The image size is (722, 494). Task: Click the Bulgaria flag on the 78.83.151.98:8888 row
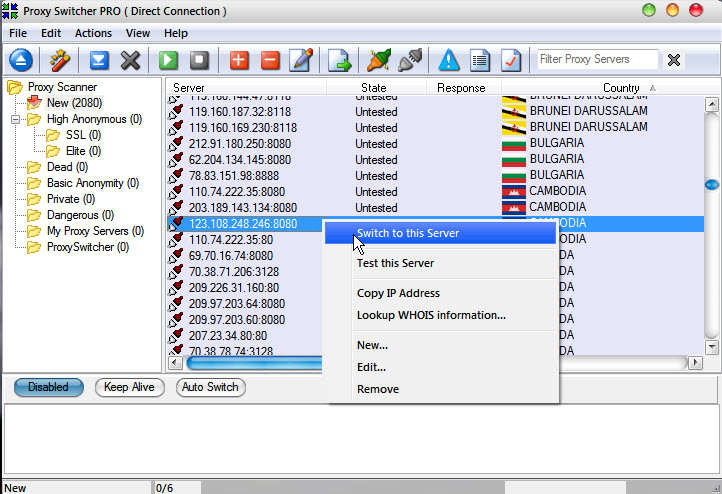[x=514, y=175]
